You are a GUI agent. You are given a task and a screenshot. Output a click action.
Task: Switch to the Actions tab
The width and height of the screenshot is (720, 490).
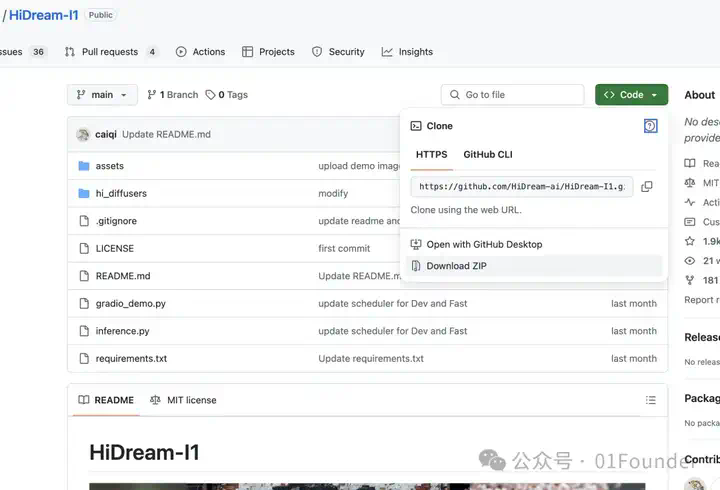point(201,52)
